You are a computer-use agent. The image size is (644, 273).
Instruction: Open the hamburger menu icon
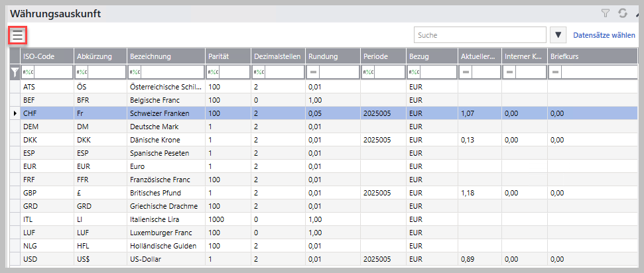coord(18,35)
